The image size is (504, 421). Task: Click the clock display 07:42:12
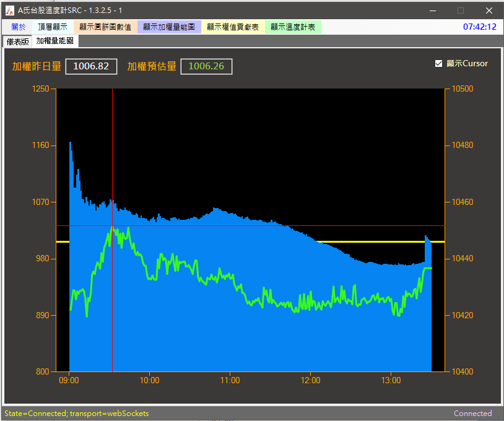pos(480,27)
